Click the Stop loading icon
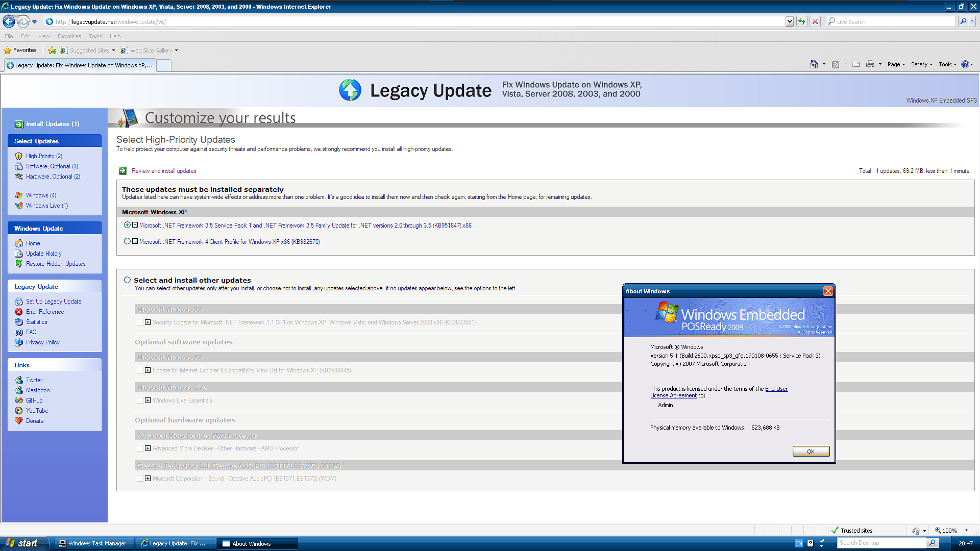Viewport: 980px width, 551px height. click(815, 21)
